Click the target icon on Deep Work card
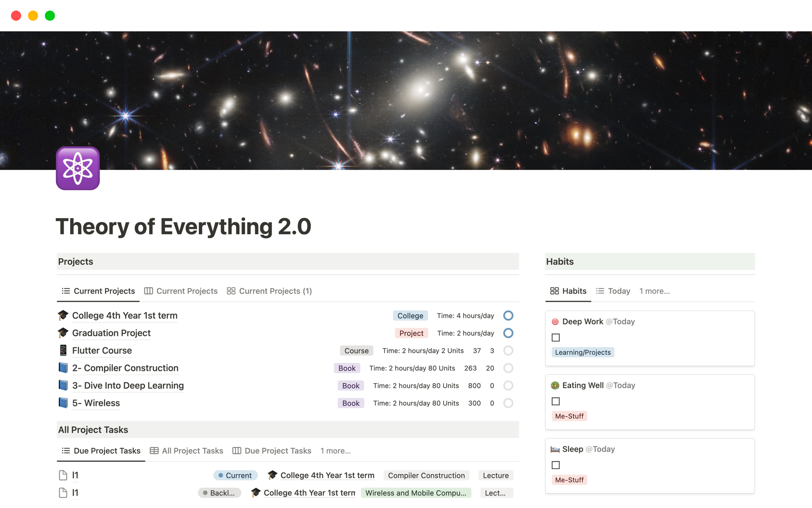The image size is (812, 508). point(555,322)
